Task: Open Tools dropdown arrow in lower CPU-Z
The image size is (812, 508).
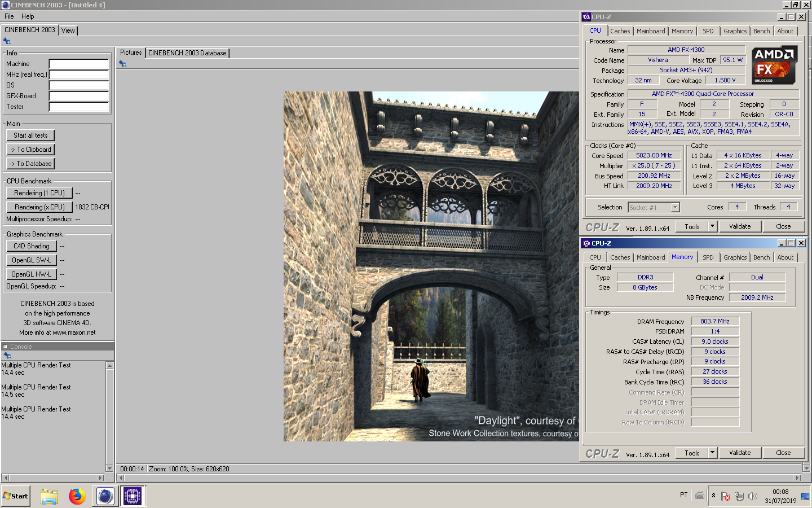Action: pyautogui.click(x=712, y=453)
